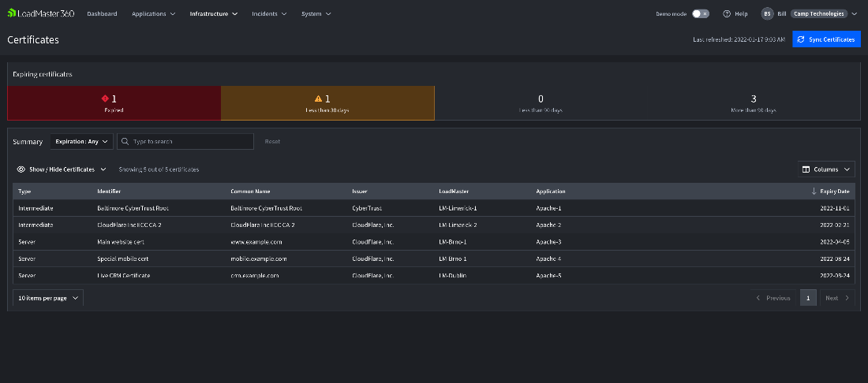Click the magnifier icon in search box
Viewport: 868px width, 383px height.
pos(125,142)
